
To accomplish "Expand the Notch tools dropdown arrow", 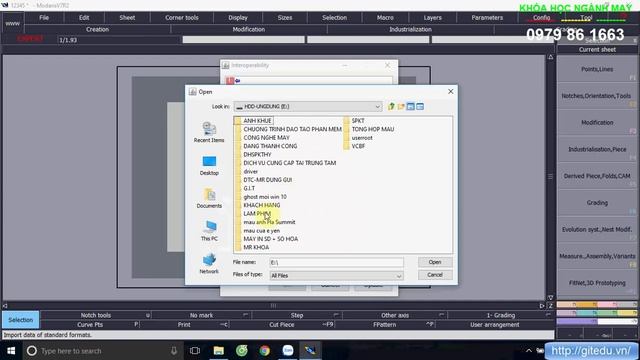I will (148, 315).
